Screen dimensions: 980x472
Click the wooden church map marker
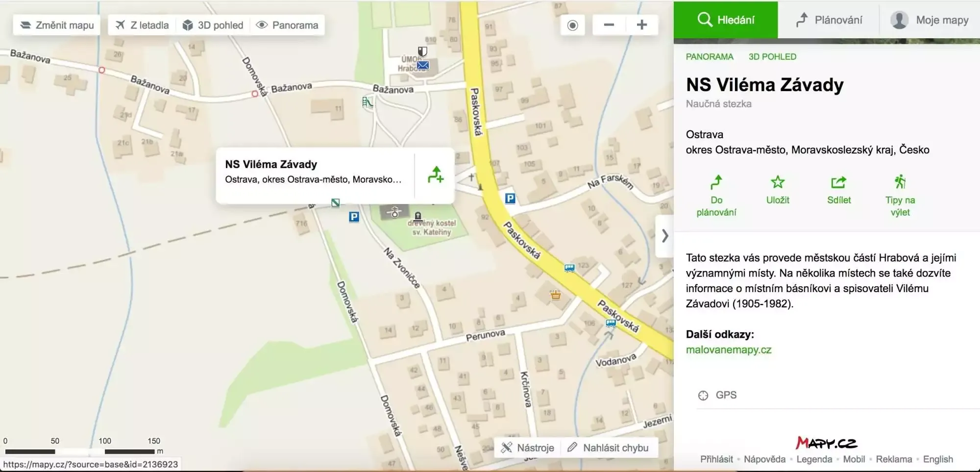pyautogui.click(x=418, y=216)
